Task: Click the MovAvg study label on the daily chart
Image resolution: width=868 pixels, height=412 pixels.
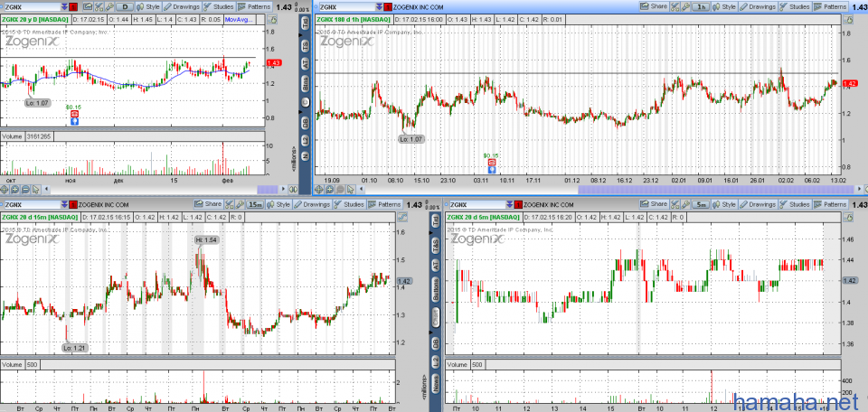Action: click(x=239, y=19)
